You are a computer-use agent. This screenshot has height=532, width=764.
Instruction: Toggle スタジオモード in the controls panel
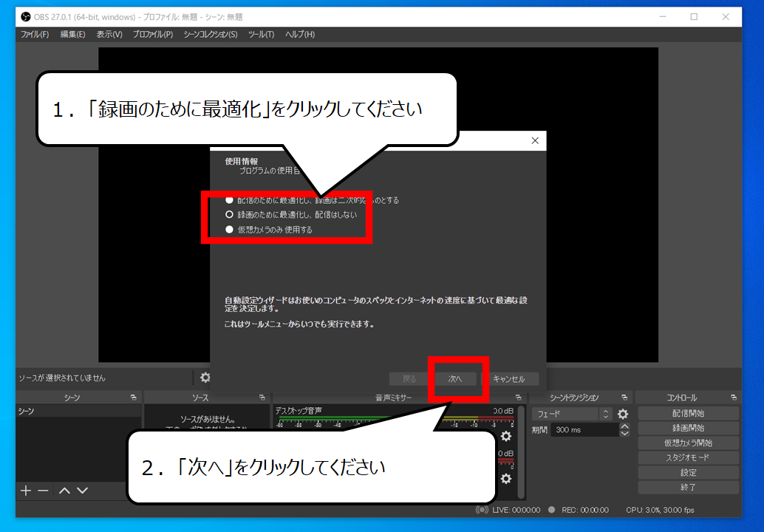pos(688,457)
